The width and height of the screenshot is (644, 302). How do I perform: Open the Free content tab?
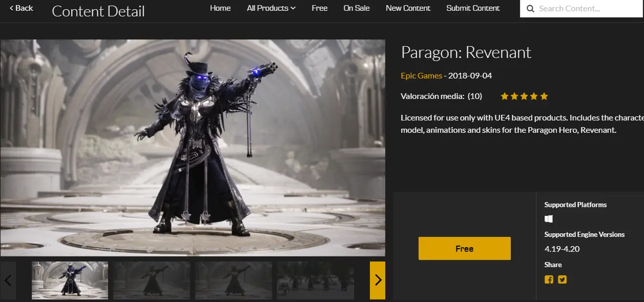click(320, 8)
